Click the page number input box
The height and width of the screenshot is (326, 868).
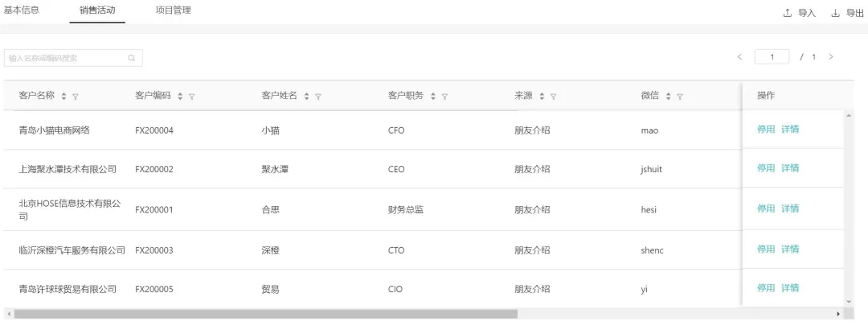click(x=772, y=57)
